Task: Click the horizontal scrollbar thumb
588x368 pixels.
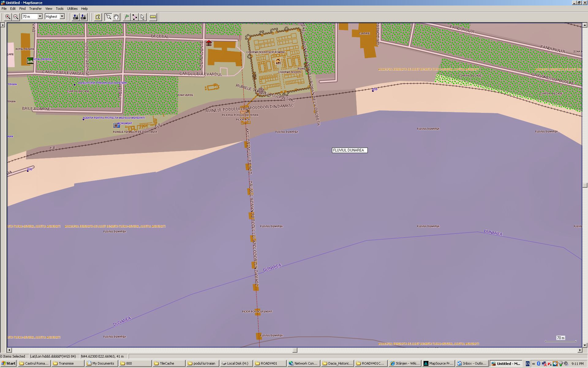Action: (295, 350)
